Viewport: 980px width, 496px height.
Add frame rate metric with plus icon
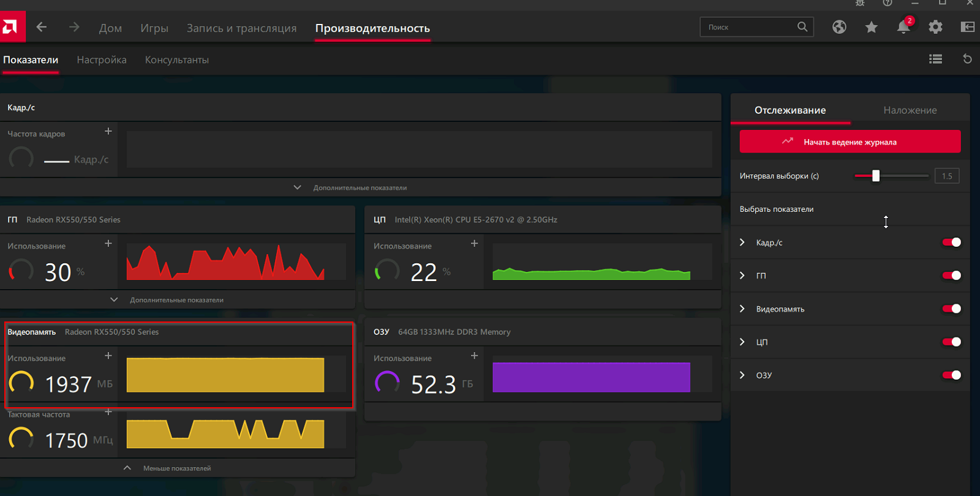[108, 131]
